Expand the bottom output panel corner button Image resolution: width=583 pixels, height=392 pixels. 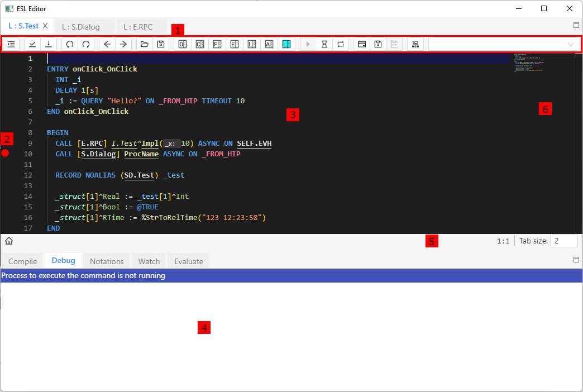point(576,260)
